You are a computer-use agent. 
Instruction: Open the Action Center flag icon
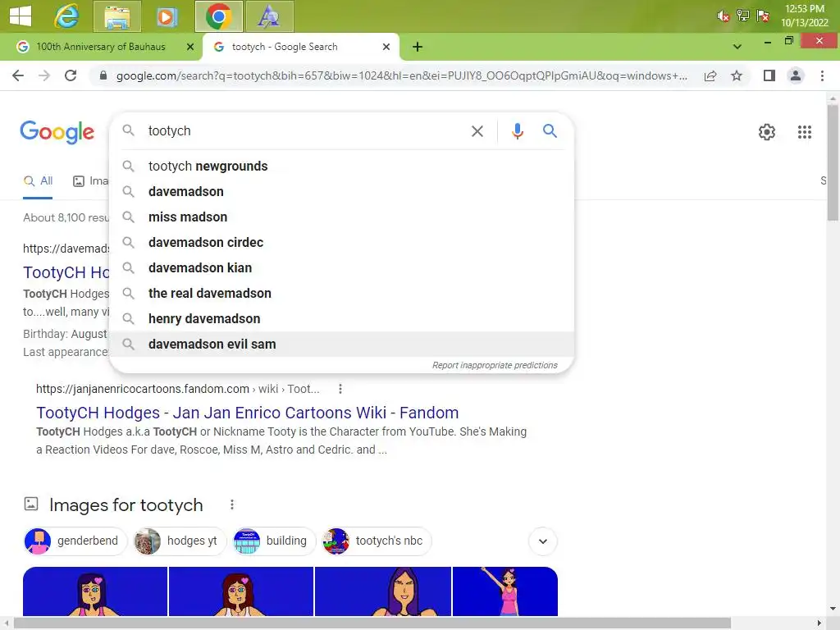point(762,16)
